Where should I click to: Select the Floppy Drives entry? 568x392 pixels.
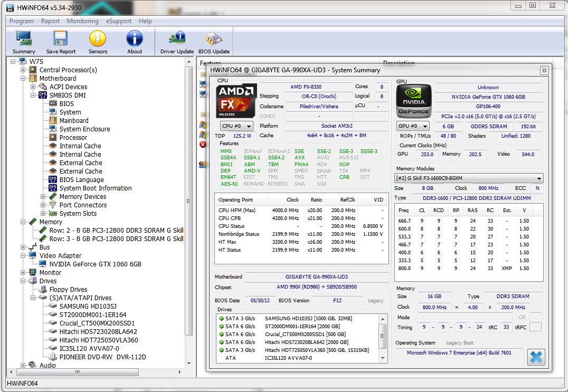[x=68, y=290]
